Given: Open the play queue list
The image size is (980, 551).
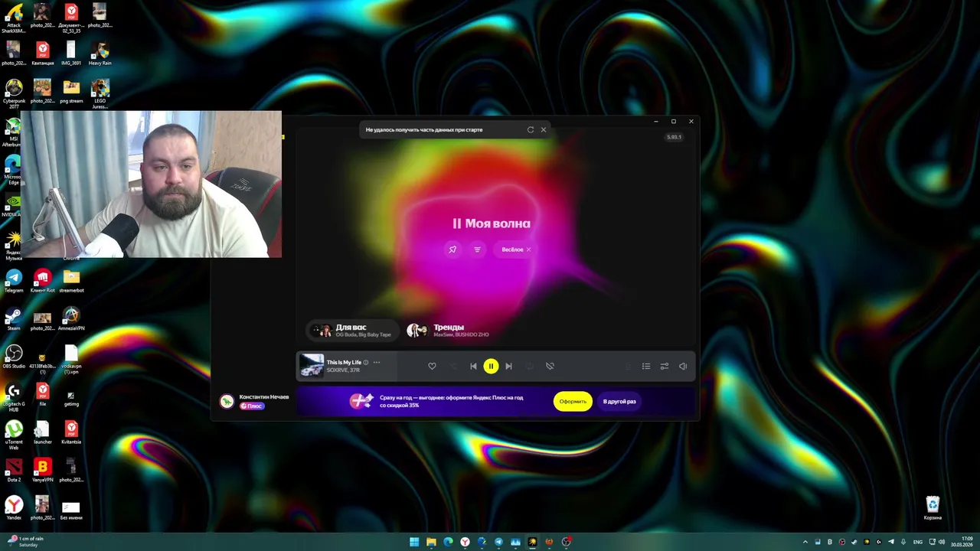Looking at the screenshot, I should 646,366.
